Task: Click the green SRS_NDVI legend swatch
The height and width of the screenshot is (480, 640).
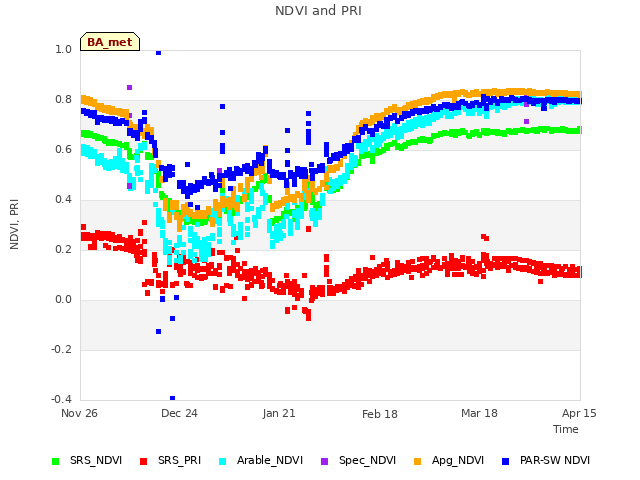Action: pos(56,461)
